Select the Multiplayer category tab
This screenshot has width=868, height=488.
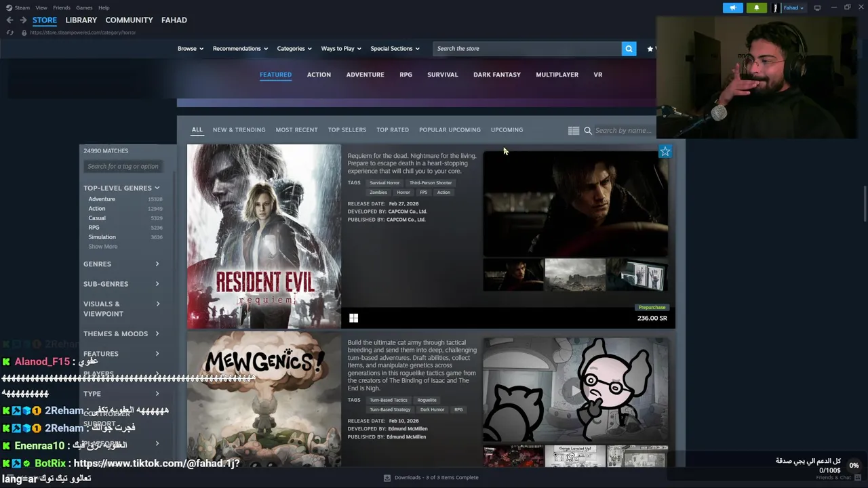tap(557, 75)
